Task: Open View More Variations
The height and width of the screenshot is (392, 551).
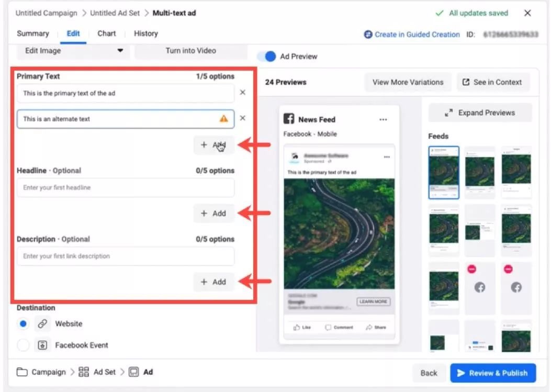Action: coord(408,82)
